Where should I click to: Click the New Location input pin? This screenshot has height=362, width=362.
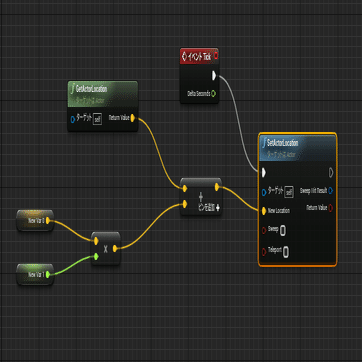(264, 211)
